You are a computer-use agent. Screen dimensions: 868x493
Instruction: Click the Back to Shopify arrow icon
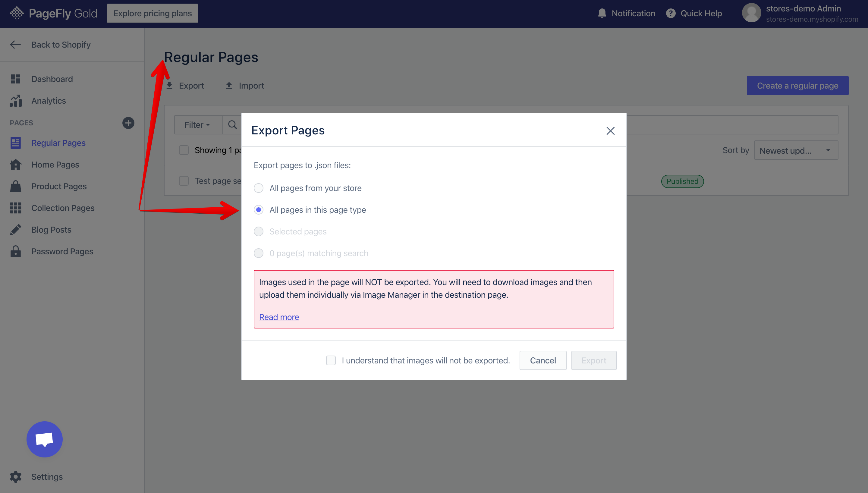point(15,44)
